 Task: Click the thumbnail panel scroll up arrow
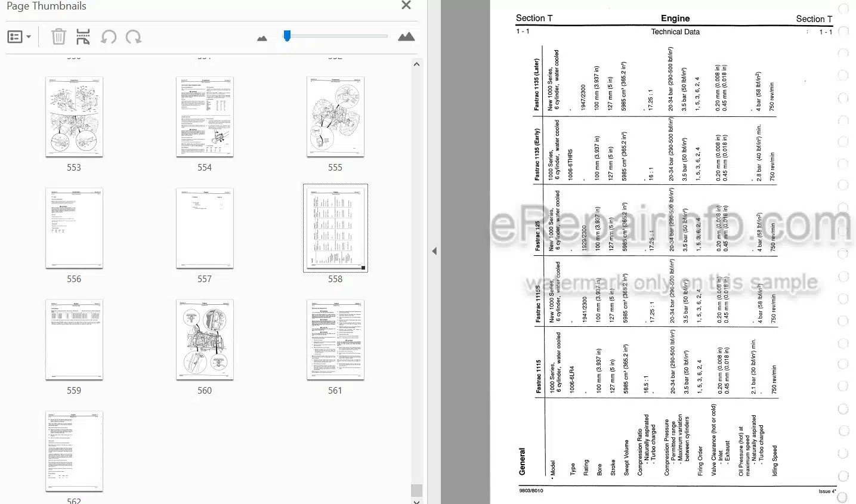tap(416, 64)
